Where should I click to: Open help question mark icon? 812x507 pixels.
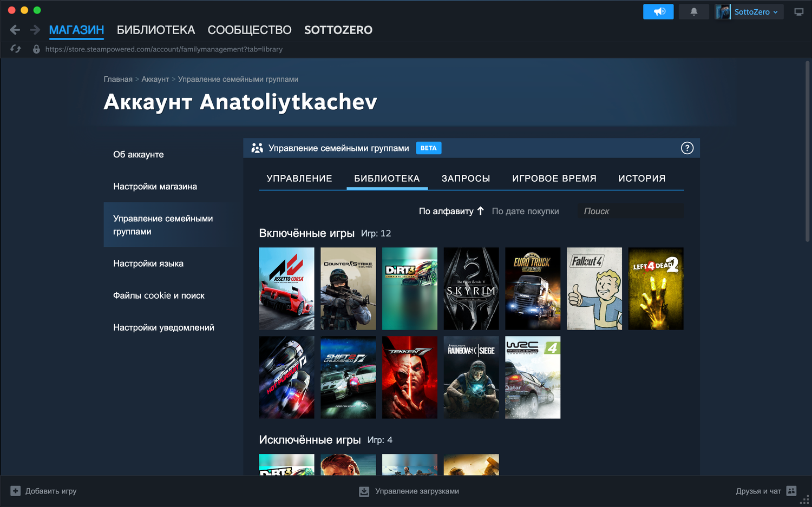pos(687,148)
